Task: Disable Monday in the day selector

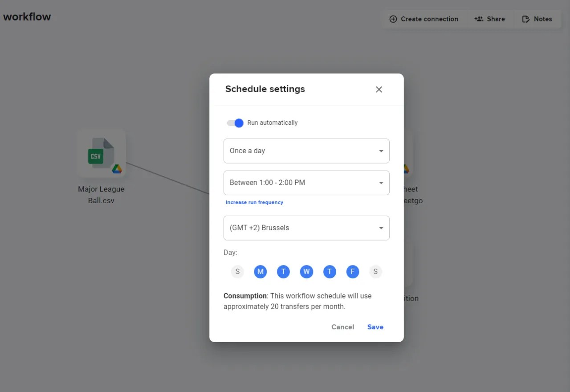Action: [261, 271]
